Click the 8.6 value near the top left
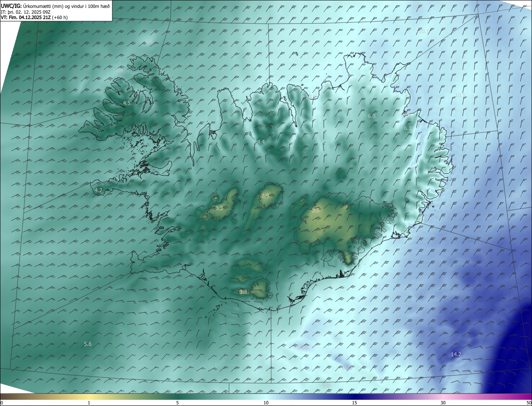Viewport: 532px width, 406px height. [148, 42]
